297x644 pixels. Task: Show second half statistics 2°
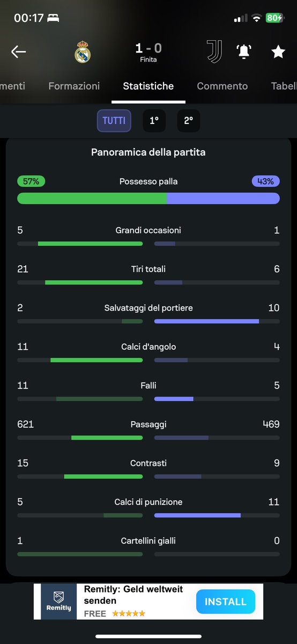point(189,121)
